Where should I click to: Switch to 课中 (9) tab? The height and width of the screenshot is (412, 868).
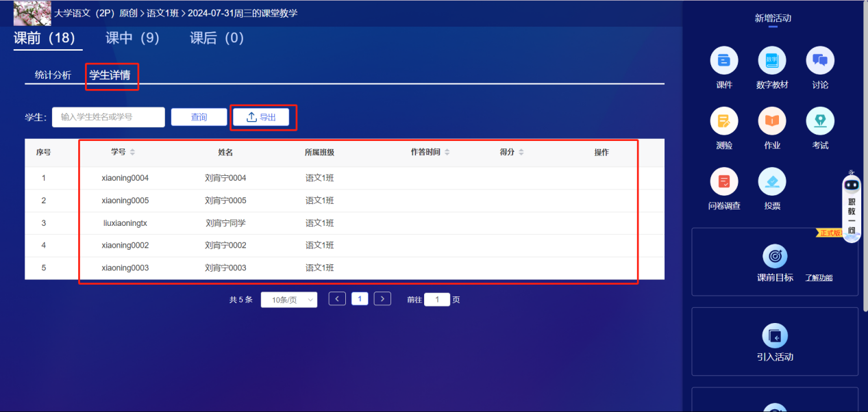point(132,38)
